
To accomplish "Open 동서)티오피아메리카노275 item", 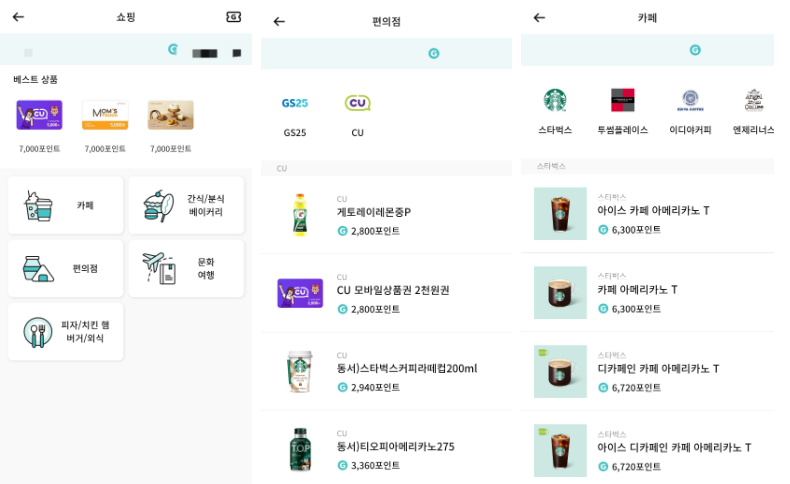I will pyautogui.click(x=386, y=448).
